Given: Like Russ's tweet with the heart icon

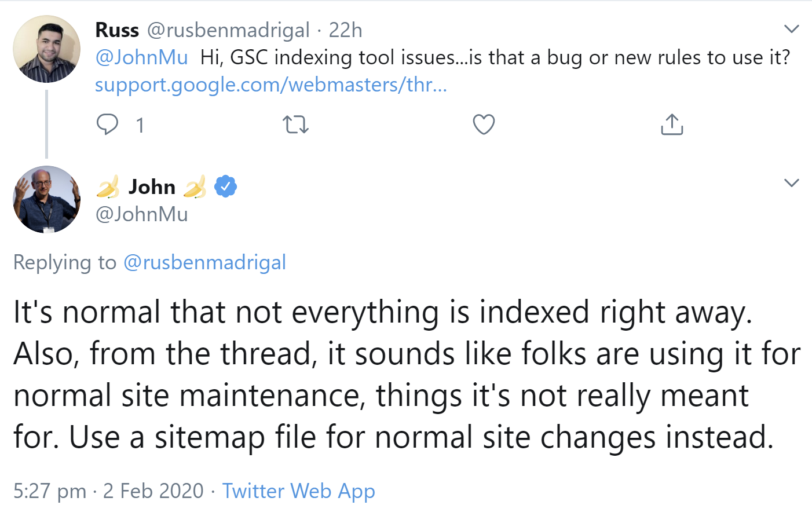Looking at the screenshot, I should tap(483, 124).
